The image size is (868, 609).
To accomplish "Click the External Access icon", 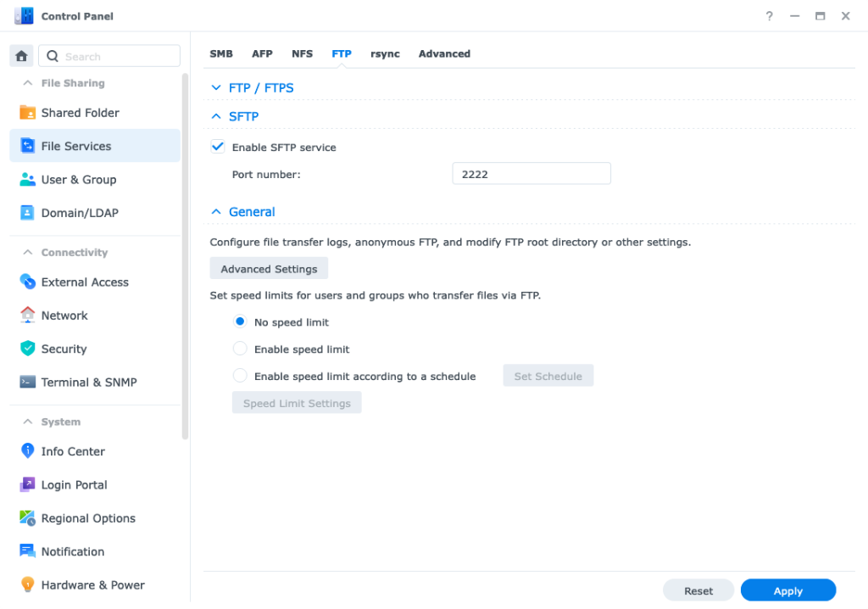I will click(27, 282).
